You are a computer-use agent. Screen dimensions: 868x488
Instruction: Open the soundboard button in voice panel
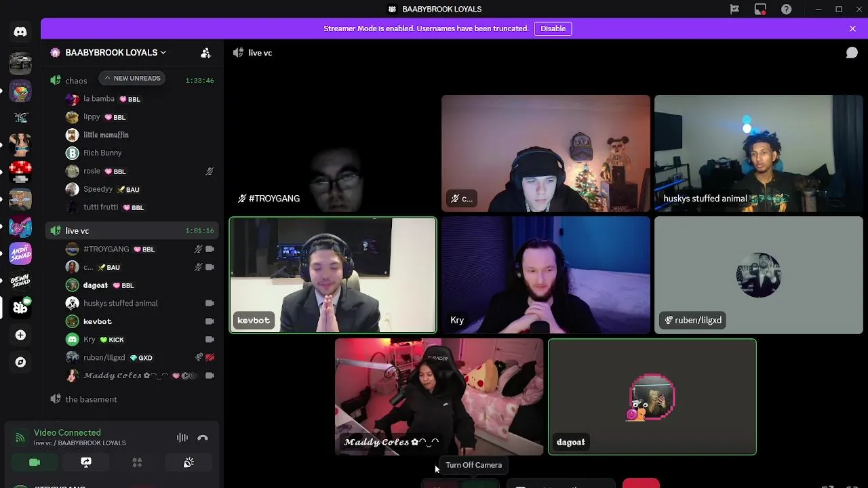(x=189, y=462)
